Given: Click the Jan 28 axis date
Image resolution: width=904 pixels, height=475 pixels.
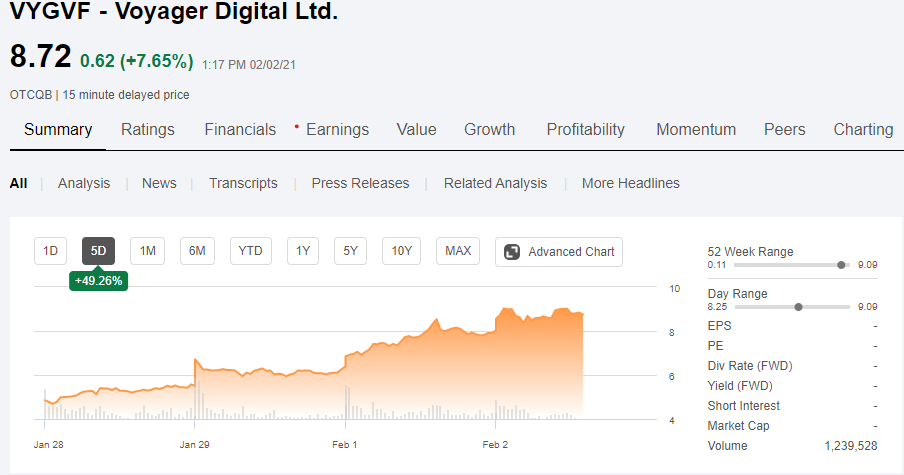Looking at the screenshot, I should pos(48,445).
